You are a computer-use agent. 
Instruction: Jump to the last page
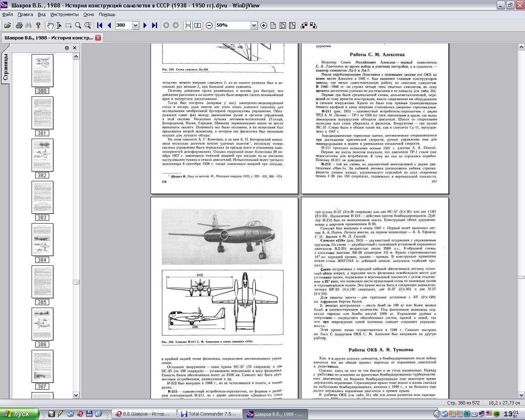[x=155, y=25]
